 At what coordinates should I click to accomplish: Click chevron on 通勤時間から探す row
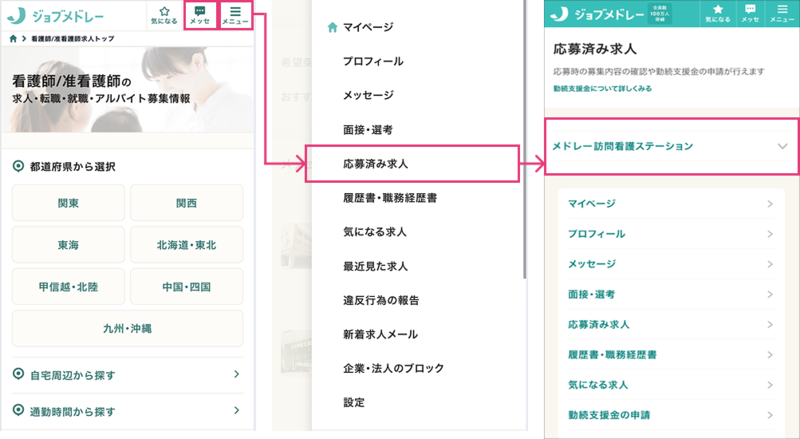pos(236,410)
